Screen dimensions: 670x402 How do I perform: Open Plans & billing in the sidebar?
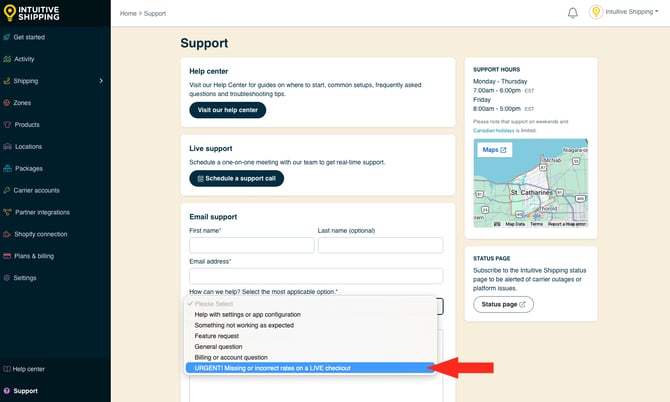coord(34,256)
